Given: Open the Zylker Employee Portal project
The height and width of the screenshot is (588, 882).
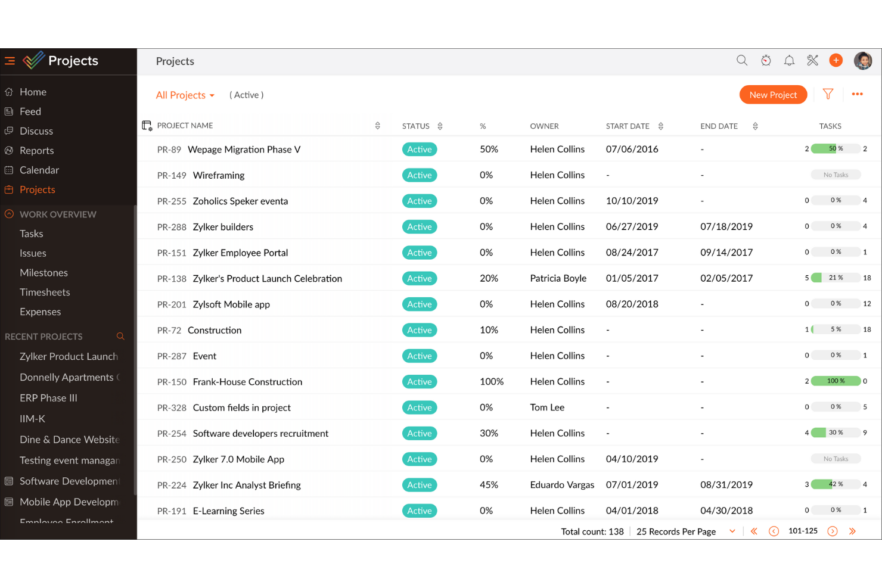Looking at the screenshot, I should coord(240,253).
